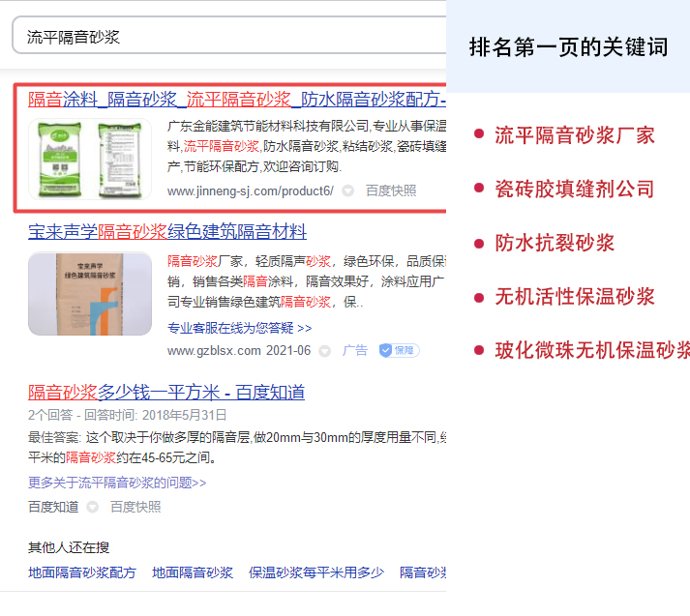Click dropdown arrow beside www.jinneng-sj.com URL

[x=348, y=191]
